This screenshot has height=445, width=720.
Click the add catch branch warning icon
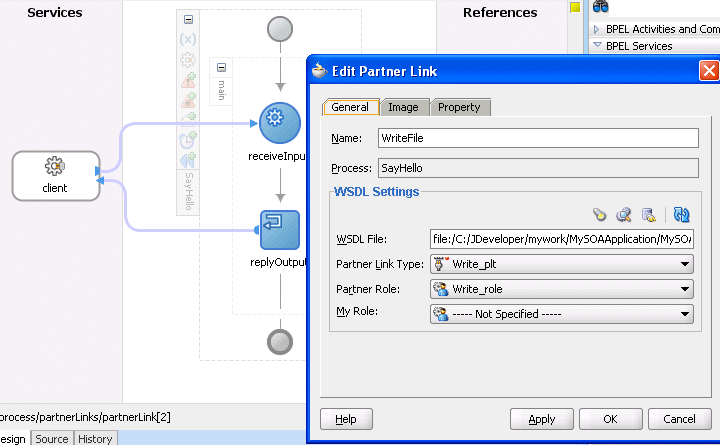tap(188, 80)
